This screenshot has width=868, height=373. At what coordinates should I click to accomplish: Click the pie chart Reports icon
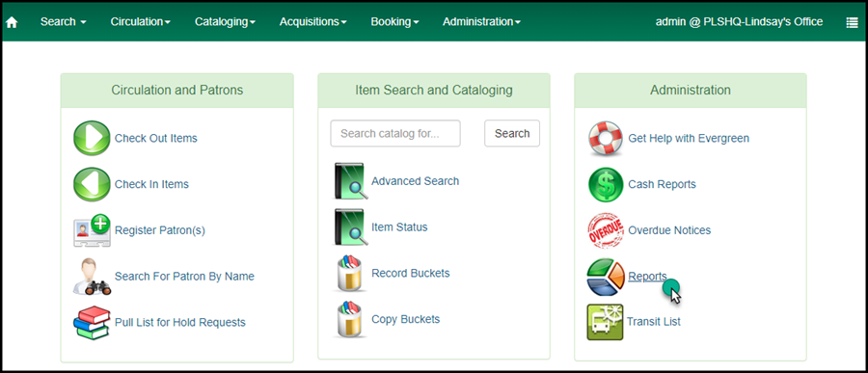coord(606,277)
